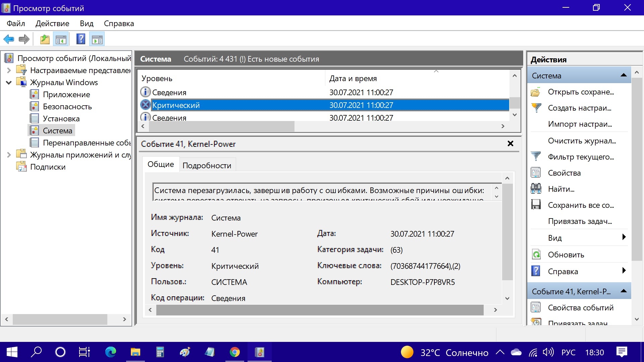Close the event 41 preview pane

click(x=510, y=143)
